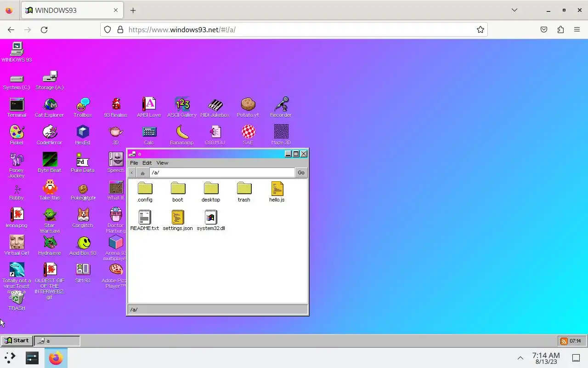The width and height of the screenshot is (588, 368).
Task: Click the Go button beside path field
Action: click(x=301, y=172)
